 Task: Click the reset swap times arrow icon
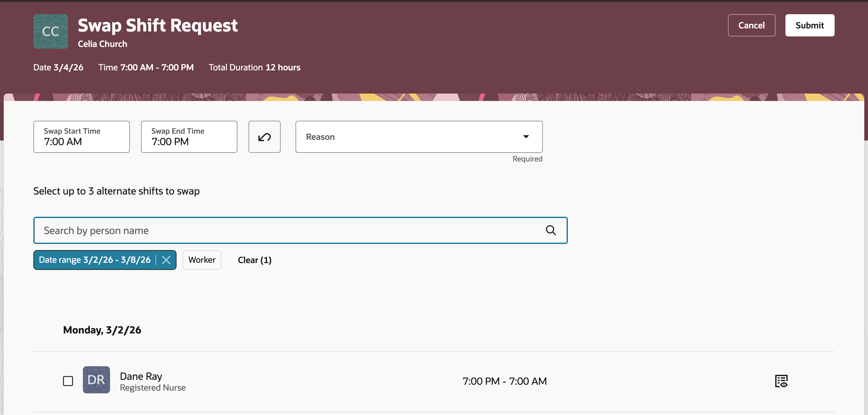pos(265,137)
